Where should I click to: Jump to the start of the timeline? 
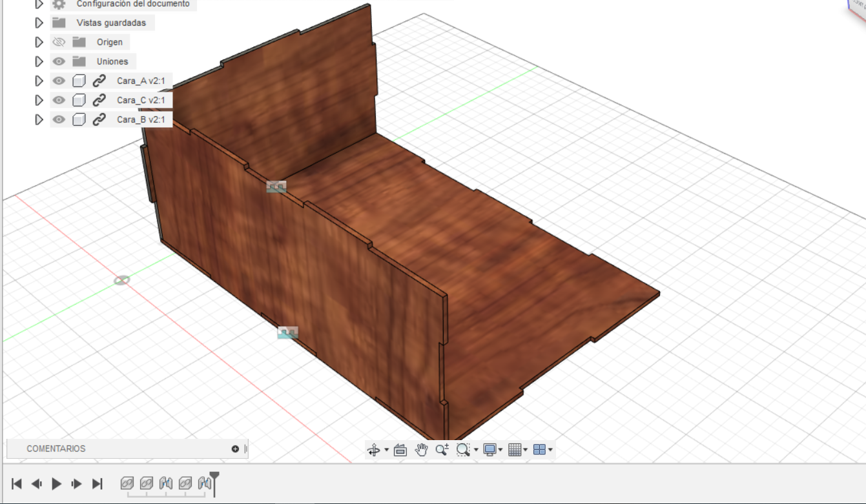(x=17, y=483)
